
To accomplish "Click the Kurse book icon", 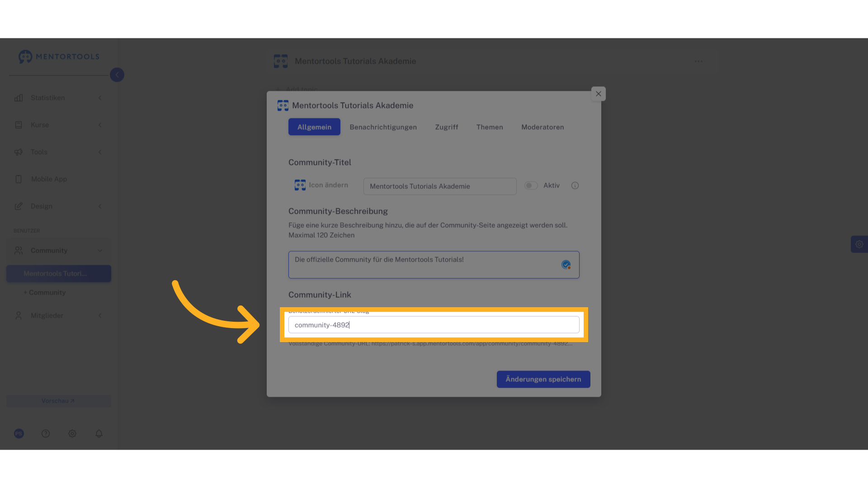I will click(19, 125).
